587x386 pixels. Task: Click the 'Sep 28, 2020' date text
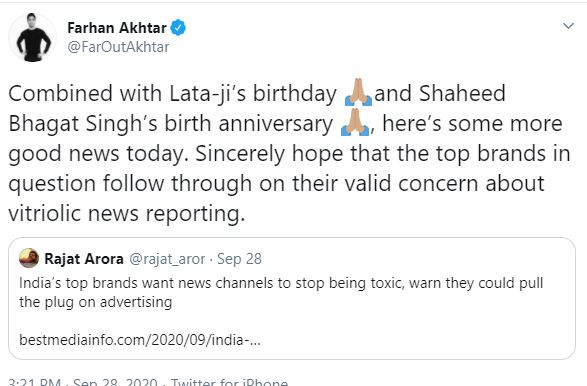click(115, 382)
